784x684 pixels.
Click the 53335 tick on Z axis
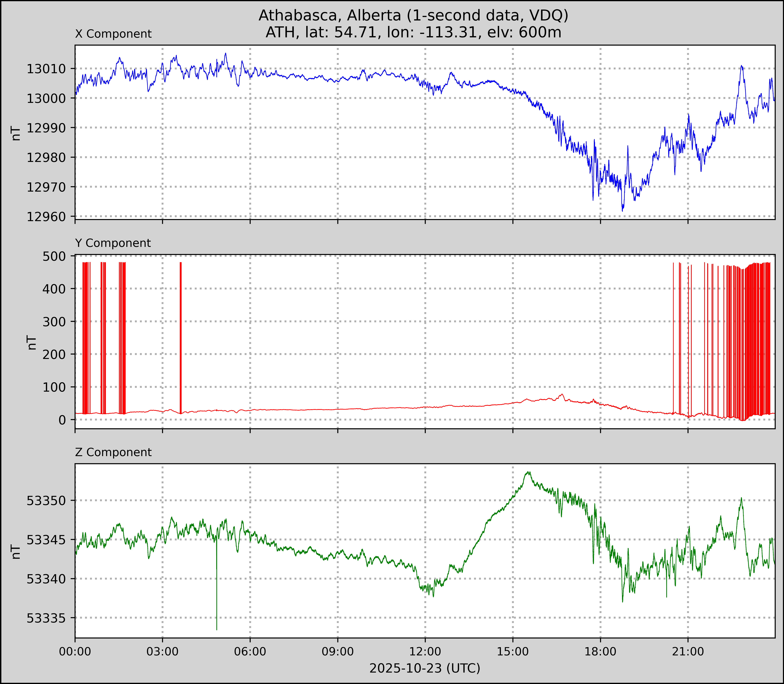coord(46,618)
